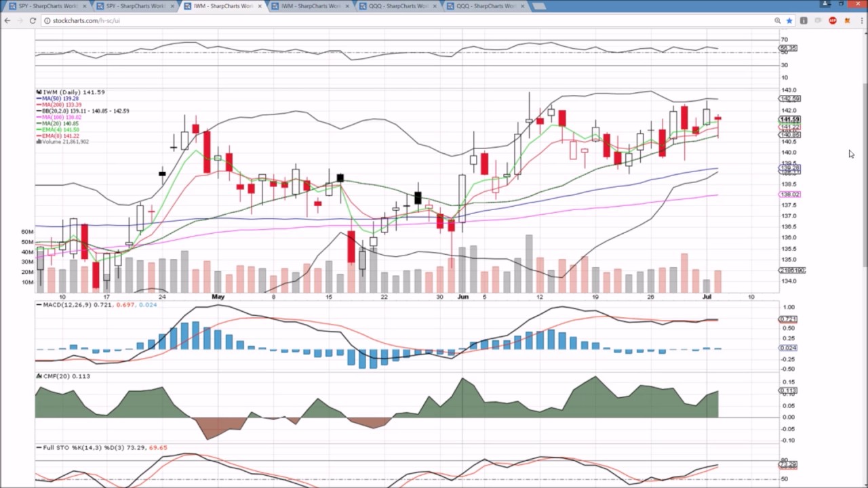Open the Chrome three-dot menu

coord(861,20)
